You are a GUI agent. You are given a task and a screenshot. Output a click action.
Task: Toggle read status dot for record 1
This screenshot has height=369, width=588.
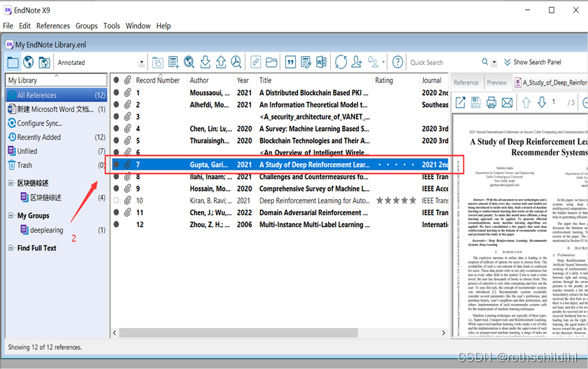[117, 92]
